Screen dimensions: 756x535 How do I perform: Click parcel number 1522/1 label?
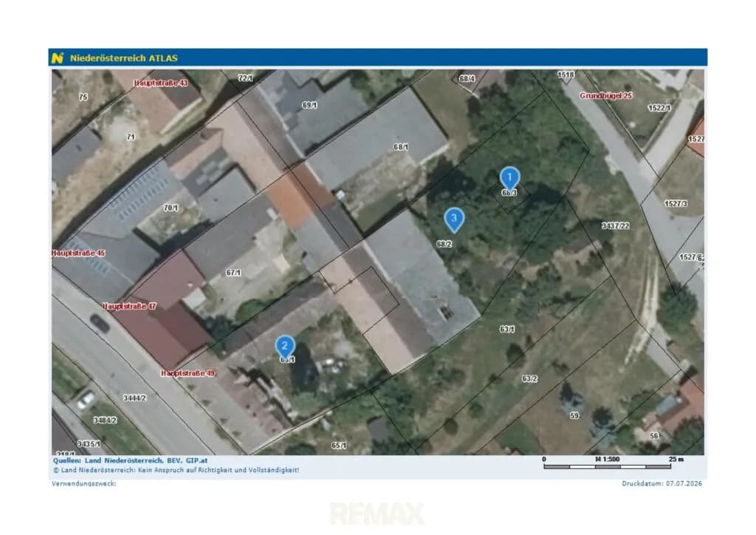pos(659,108)
